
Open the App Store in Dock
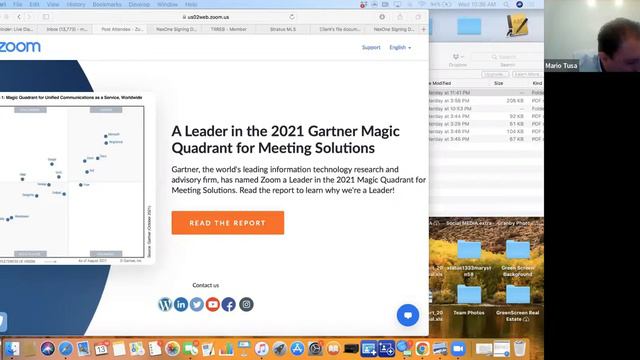pos(297,349)
